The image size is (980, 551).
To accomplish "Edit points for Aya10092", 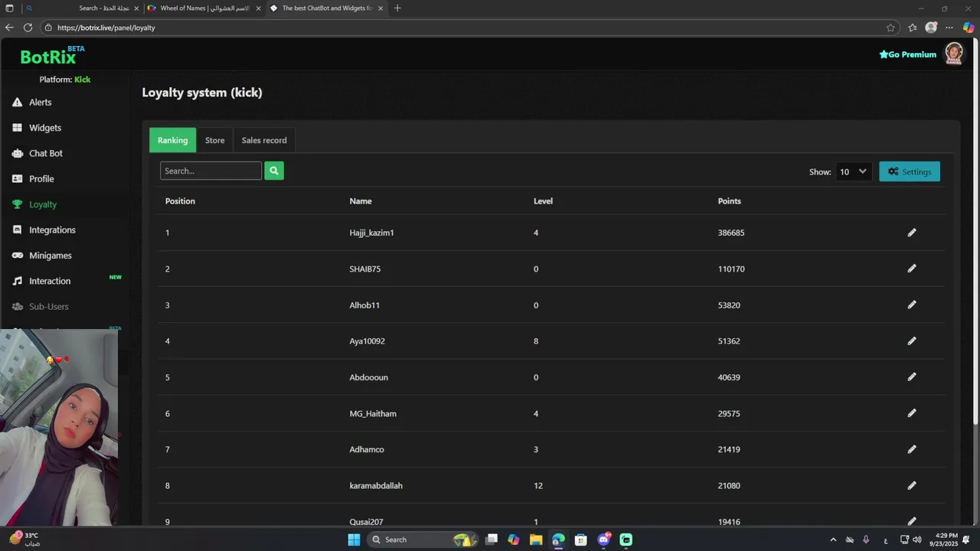I will tap(912, 341).
